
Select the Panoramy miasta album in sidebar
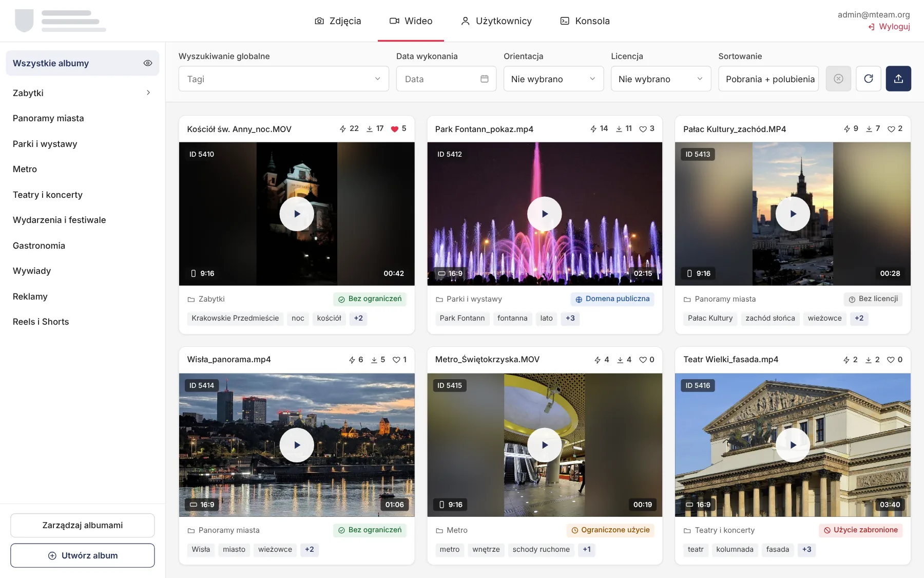[x=83, y=118]
